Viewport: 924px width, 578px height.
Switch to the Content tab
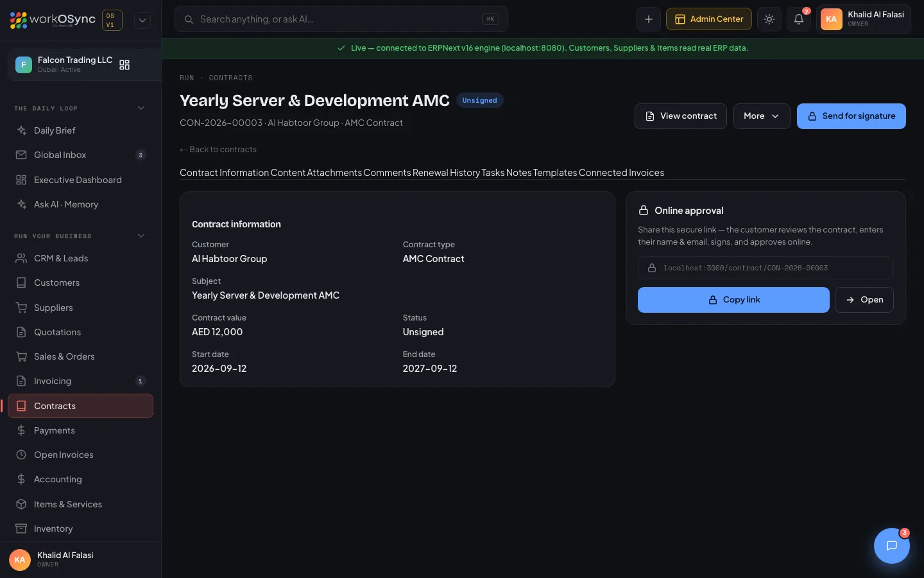pos(288,173)
